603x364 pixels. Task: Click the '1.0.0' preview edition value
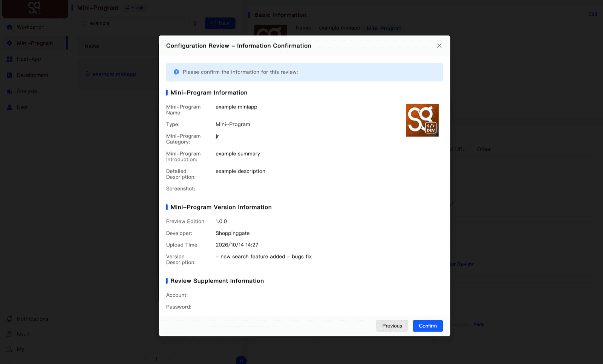point(221,222)
